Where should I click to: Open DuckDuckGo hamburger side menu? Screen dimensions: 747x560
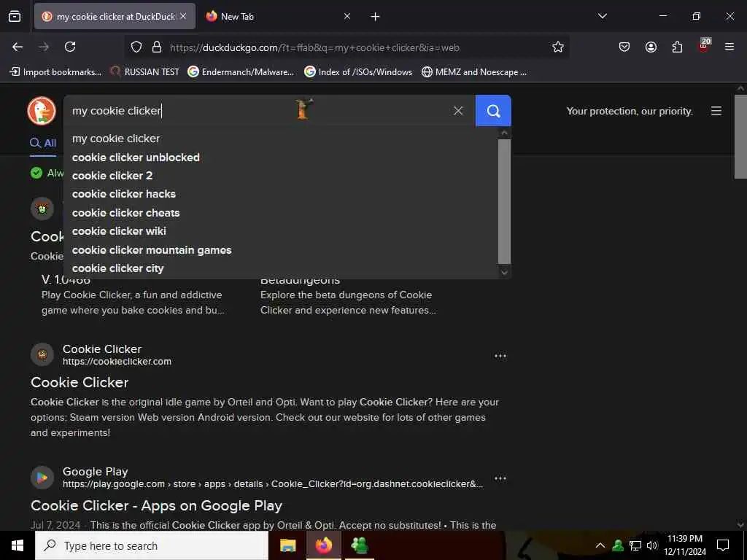click(x=716, y=111)
